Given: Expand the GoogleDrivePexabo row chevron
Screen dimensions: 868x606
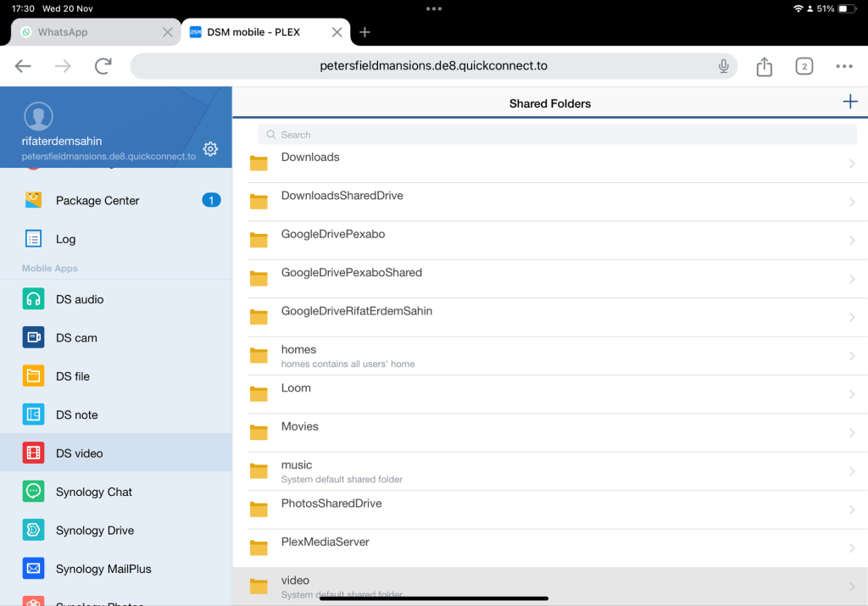Looking at the screenshot, I should click(852, 240).
